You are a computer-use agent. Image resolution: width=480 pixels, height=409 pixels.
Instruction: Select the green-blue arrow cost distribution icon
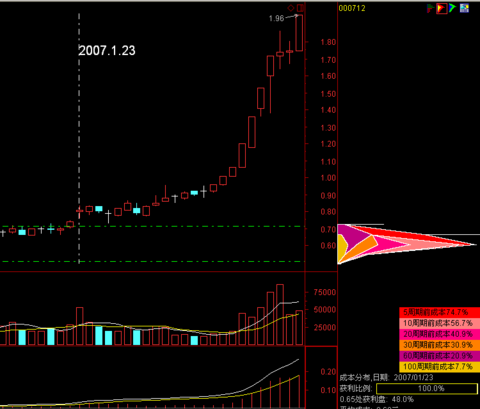(452, 8)
